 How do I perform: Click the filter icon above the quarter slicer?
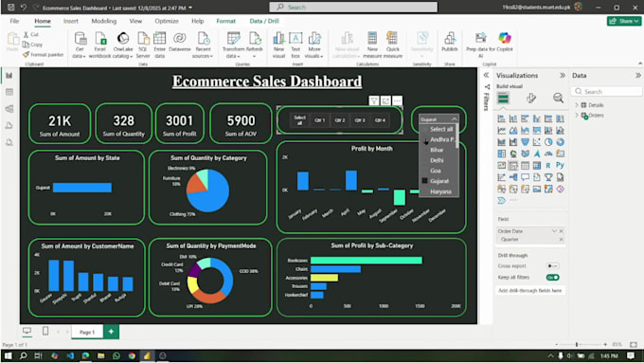tap(374, 100)
